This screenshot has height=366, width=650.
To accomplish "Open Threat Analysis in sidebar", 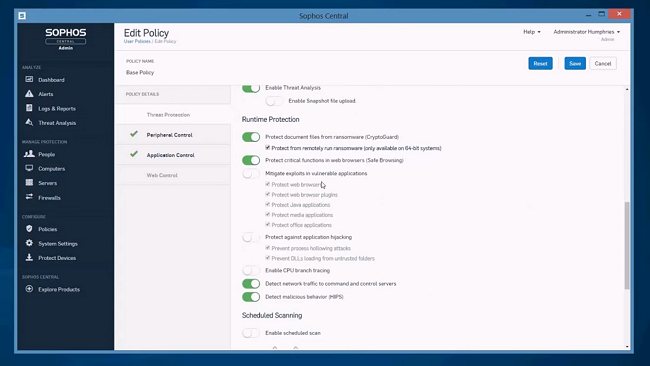I will coord(57,123).
